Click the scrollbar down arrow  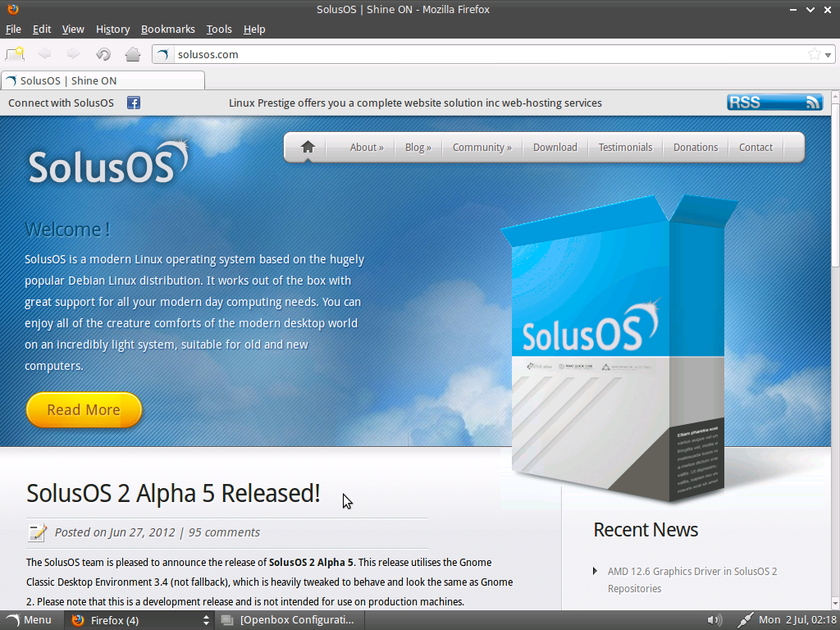pyautogui.click(x=835, y=604)
